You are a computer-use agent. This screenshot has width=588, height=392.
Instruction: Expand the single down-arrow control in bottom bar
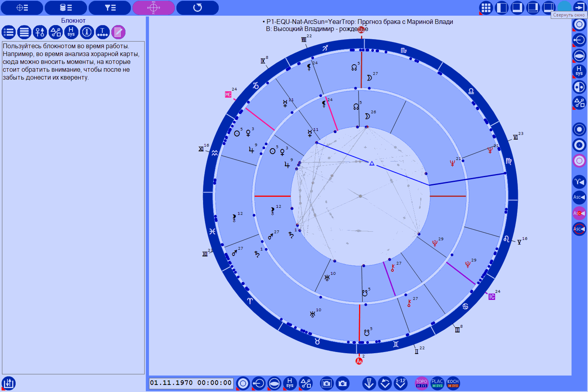(369, 383)
